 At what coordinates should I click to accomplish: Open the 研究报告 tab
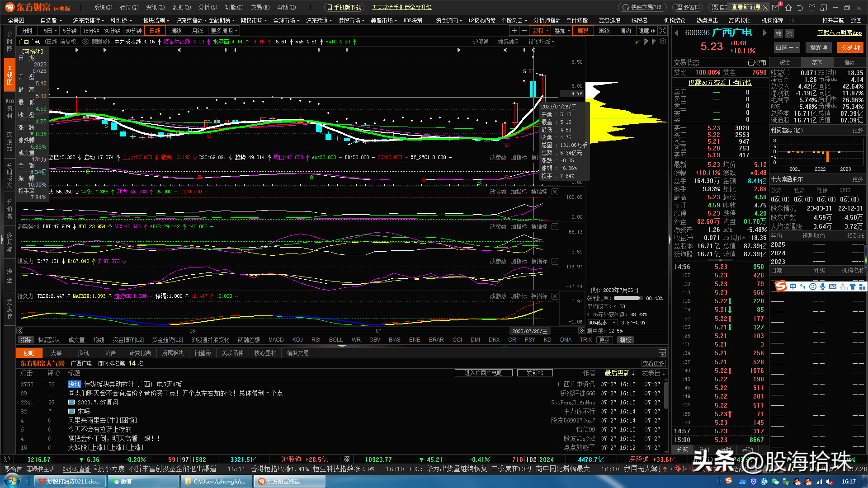(140, 353)
